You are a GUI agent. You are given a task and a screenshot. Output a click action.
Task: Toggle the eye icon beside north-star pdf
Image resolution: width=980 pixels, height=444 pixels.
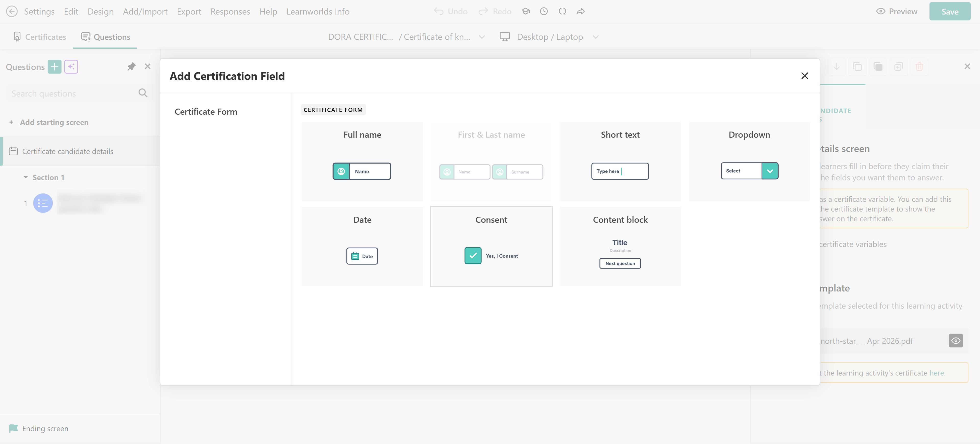click(955, 341)
